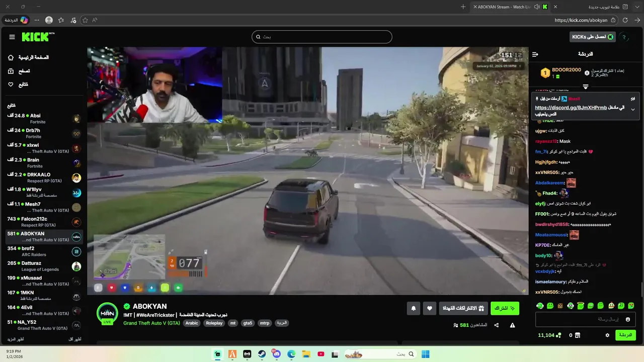Click the browser refresh button
The image size is (644, 362).
625,20
